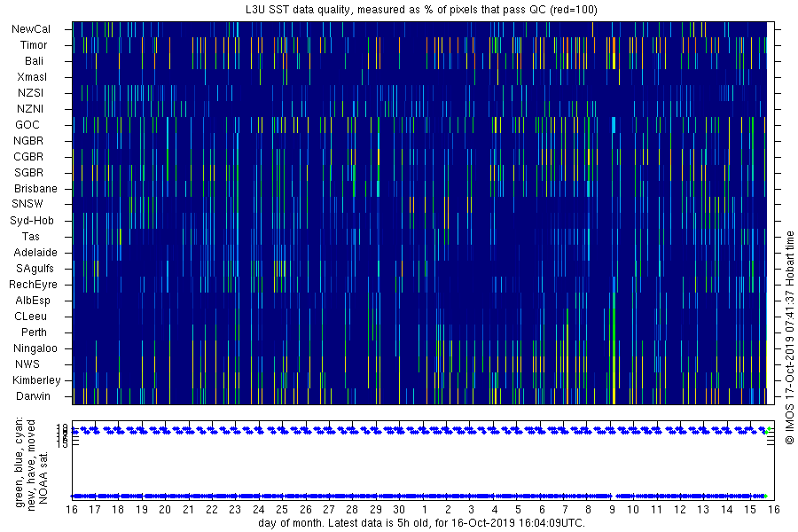Click the 'new, have, moved' legend line
This screenshot has height=532, width=798.
(x=31, y=465)
